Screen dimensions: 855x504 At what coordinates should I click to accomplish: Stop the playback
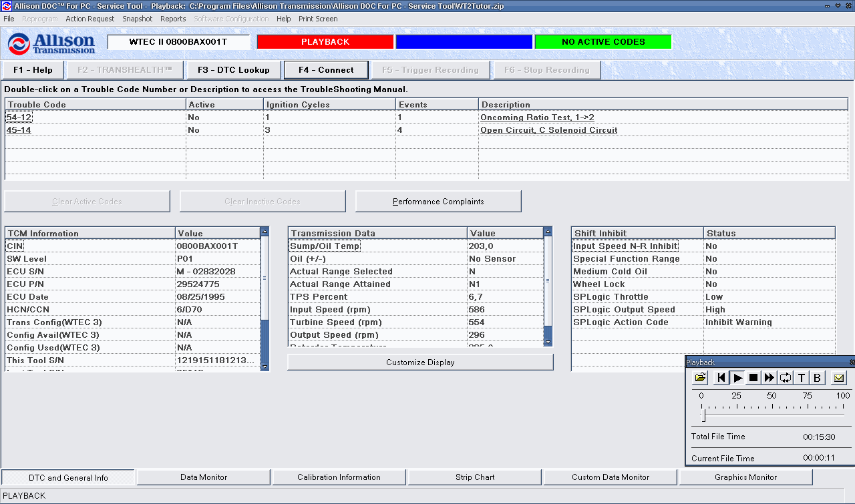(x=753, y=378)
